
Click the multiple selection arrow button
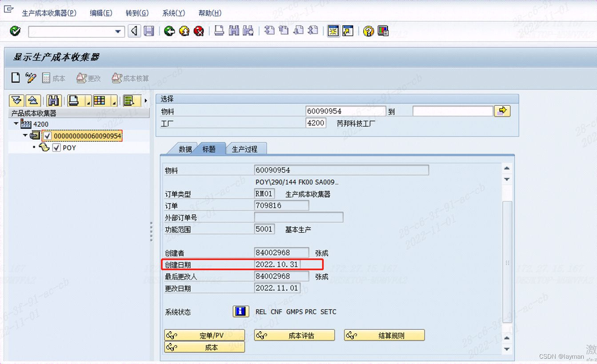(502, 111)
